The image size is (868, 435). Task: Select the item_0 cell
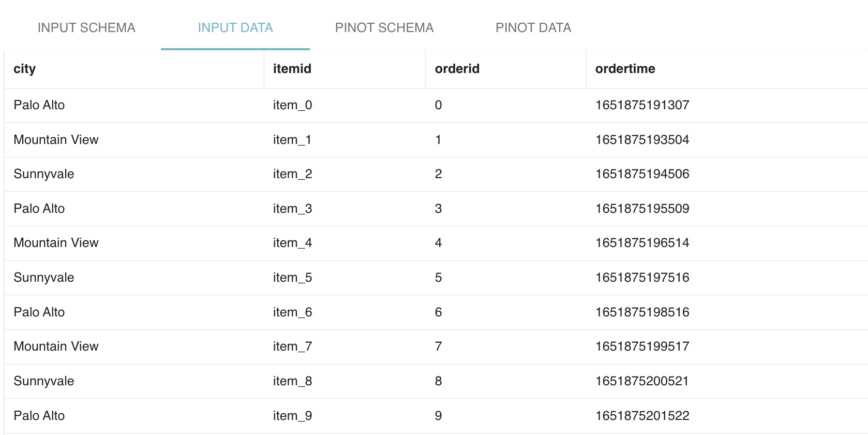(345, 105)
